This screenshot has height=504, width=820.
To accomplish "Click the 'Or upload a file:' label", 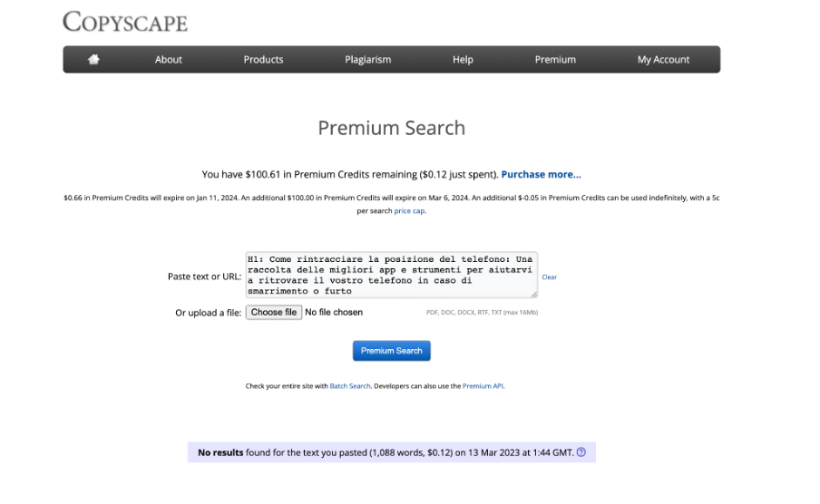I will (208, 313).
